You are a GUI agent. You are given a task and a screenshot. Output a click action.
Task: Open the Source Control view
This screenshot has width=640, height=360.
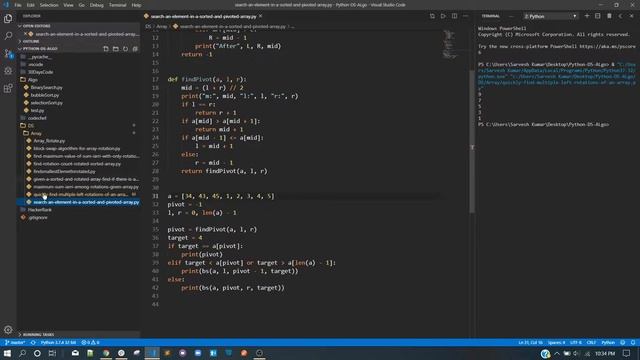click(8, 53)
